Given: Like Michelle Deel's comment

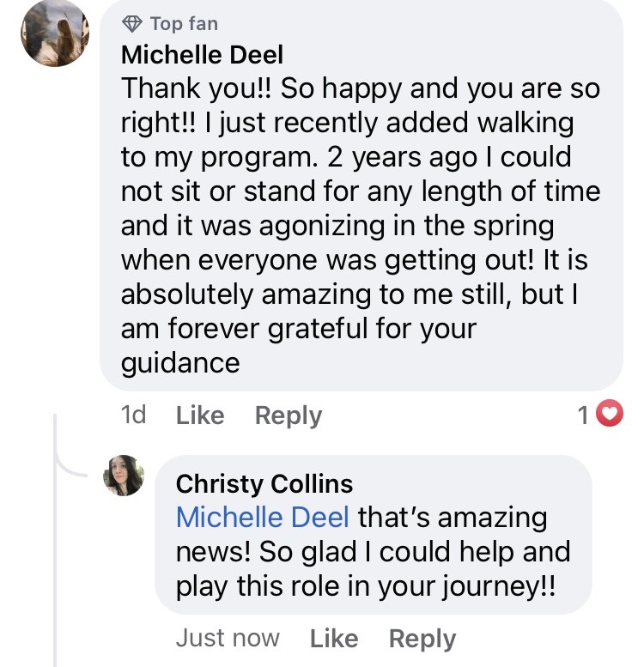Looking at the screenshot, I should click(199, 415).
